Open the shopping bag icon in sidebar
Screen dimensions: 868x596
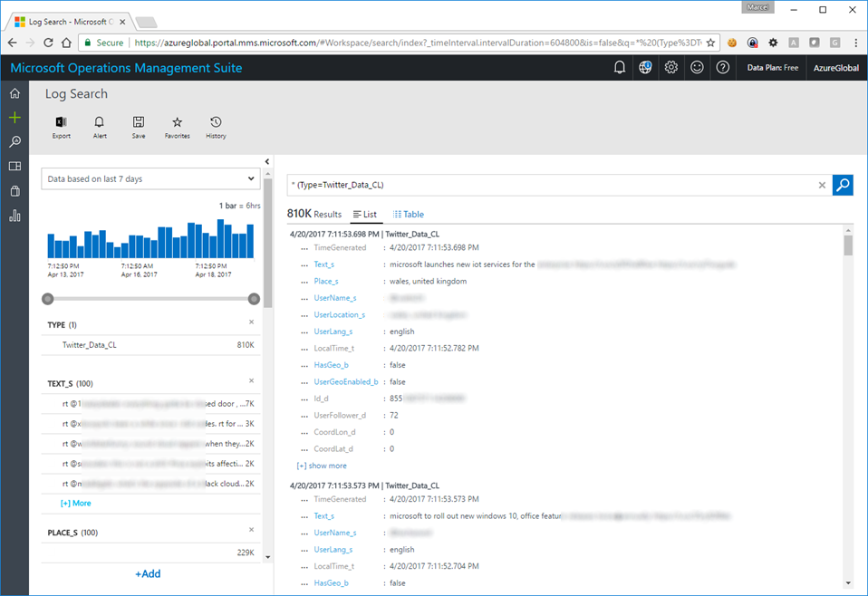click(x=14, y=191)
